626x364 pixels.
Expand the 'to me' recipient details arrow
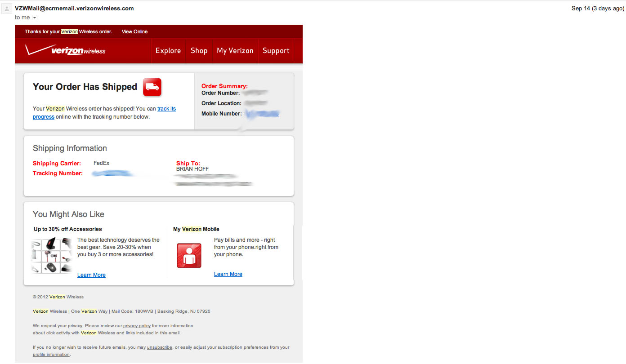coord(35,18)
